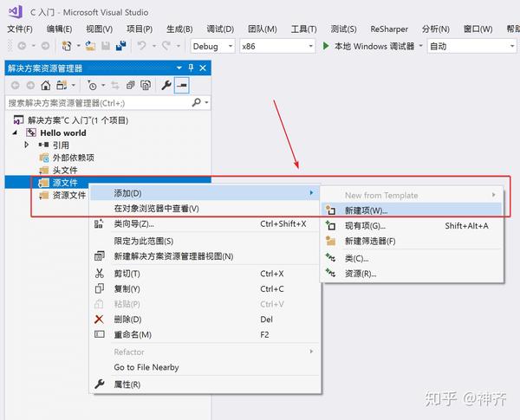Click the redo arrow icon

coord(166,45)
